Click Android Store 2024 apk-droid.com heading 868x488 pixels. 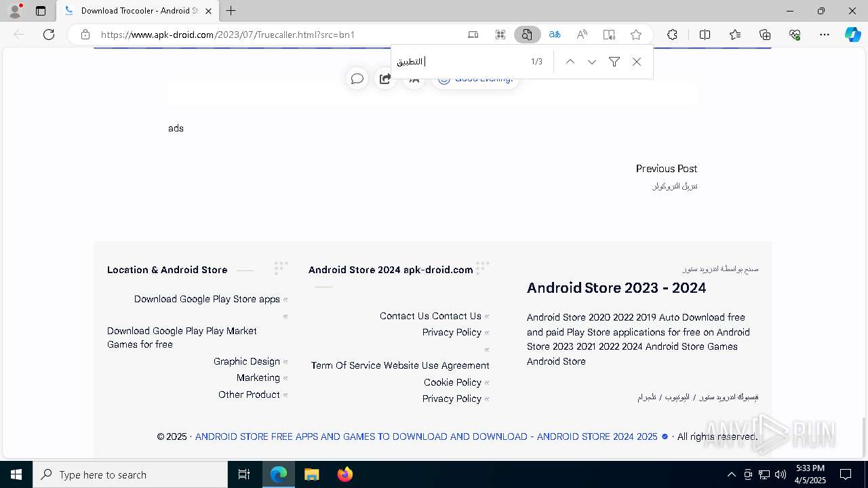[x=391, y=270]
